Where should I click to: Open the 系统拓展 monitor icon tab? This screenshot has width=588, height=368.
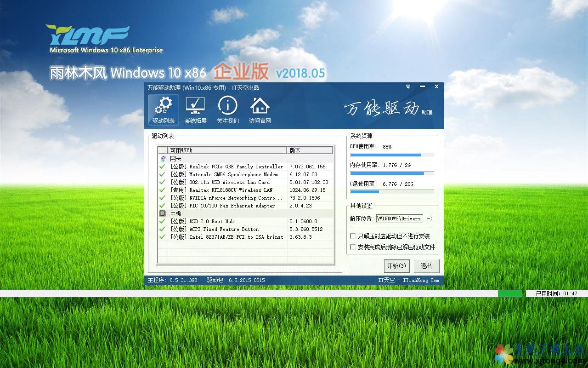click(x=196, y=110)
